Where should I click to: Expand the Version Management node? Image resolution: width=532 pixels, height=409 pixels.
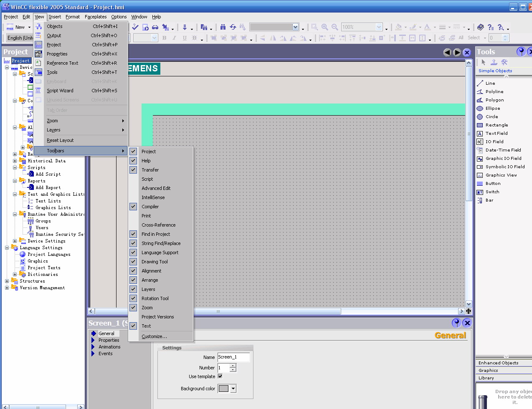pos(7,288)
